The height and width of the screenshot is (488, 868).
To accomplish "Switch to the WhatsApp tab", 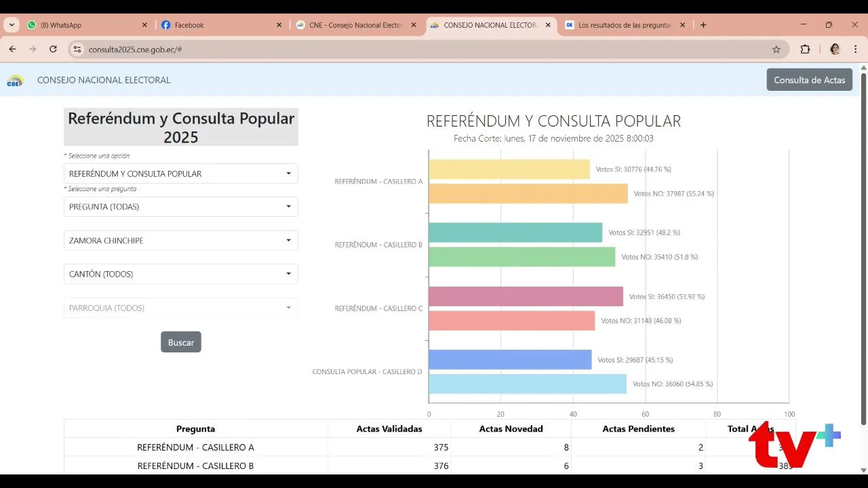I will coord(87,25).
